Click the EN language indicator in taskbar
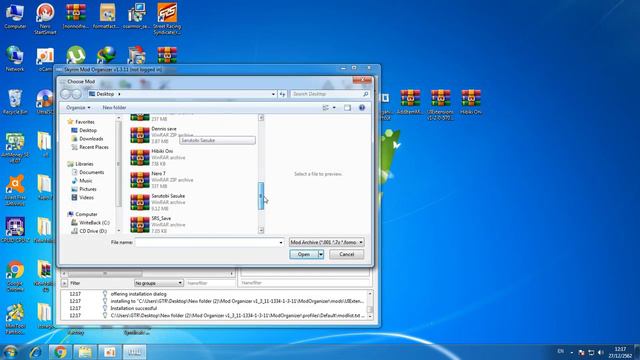 [560, 351]
